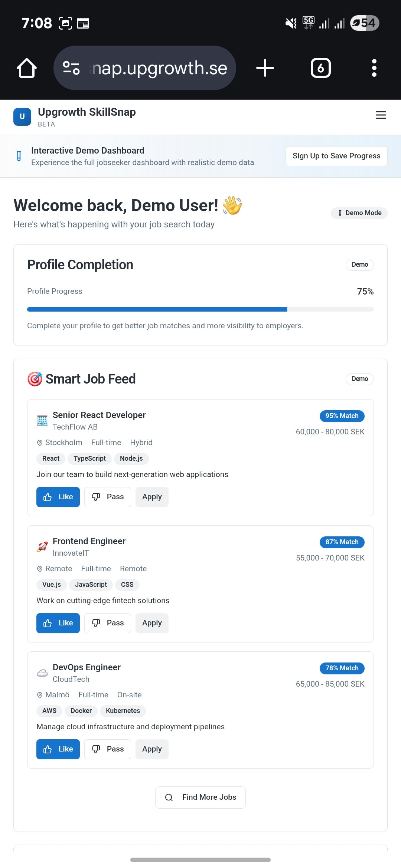The width and height of the screenshot is (401, 868).
Task: Apply to the Senior React Developer job
Action: pyautogui.click(x=152, y=497)
